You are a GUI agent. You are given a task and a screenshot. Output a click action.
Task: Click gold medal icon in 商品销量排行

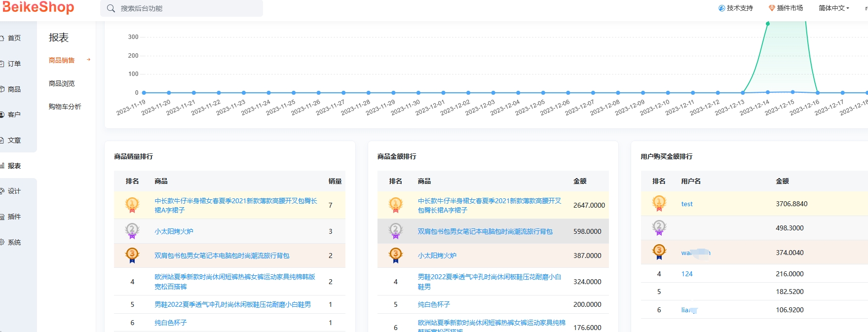pos(132,205)
